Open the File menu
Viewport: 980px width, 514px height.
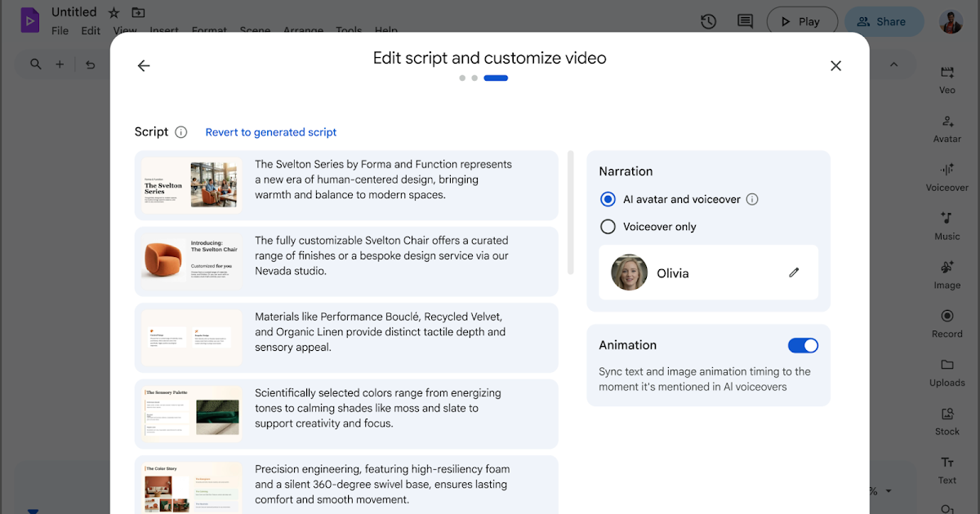[60, 31]
